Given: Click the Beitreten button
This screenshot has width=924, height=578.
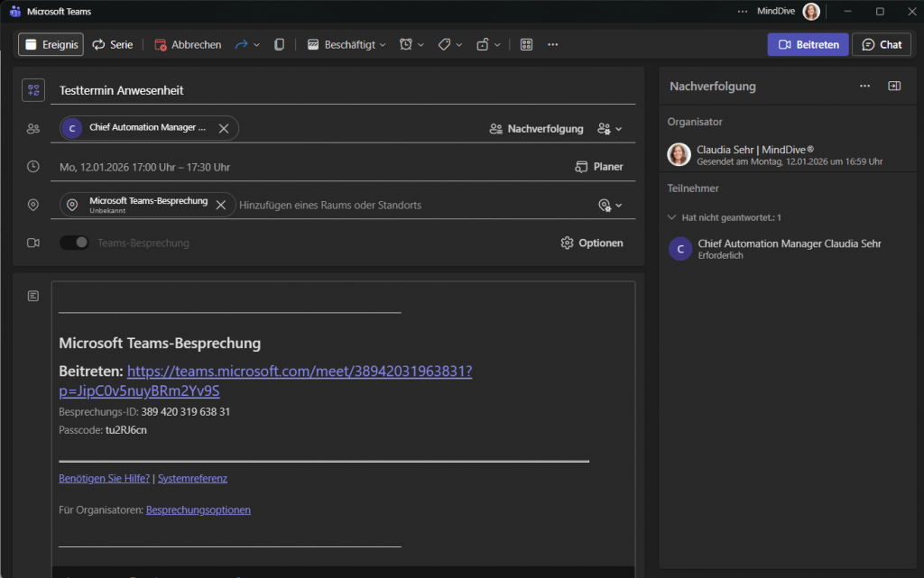Looking at the screenshot, I should 808,44.
